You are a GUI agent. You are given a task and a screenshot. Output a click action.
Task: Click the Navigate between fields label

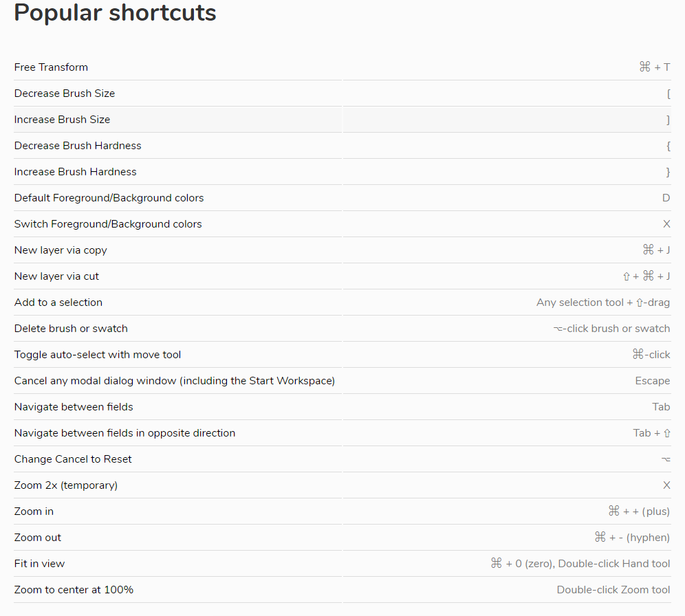click(x=74, y=407)
